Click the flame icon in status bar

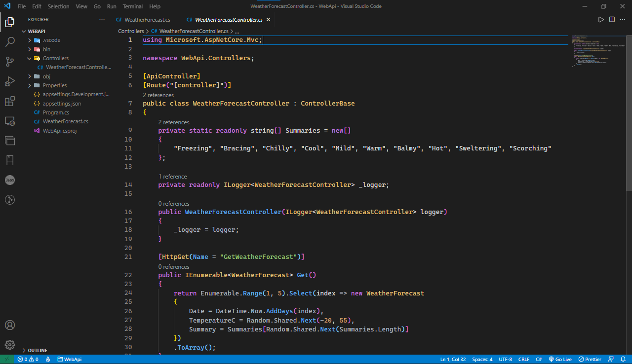[x=48, y=360]
